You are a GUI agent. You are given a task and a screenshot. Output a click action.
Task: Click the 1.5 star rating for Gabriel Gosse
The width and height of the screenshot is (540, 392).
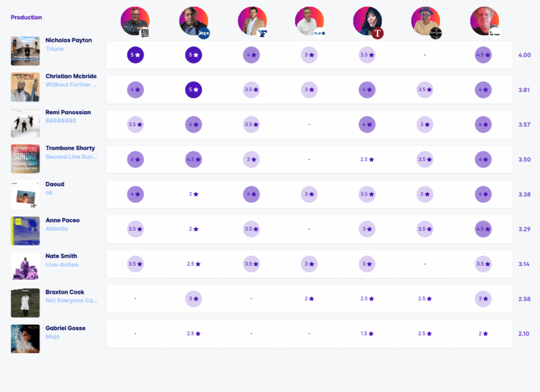click(x=367, y=334)
